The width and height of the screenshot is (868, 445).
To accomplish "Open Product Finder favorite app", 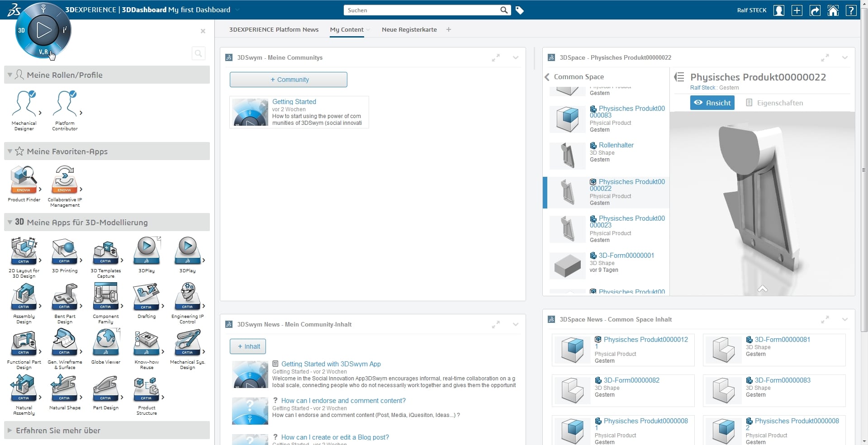I will coord(24,180).
